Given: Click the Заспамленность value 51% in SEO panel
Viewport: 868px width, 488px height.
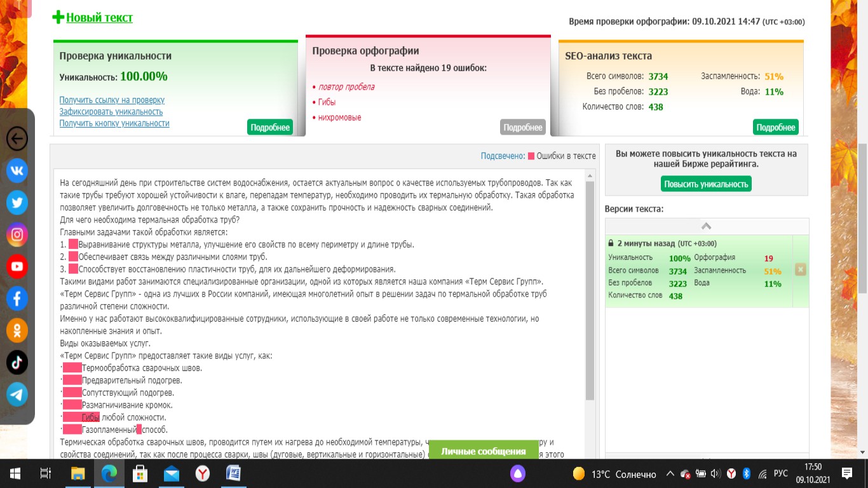Looking at the screenshot, I should (774, 77).
